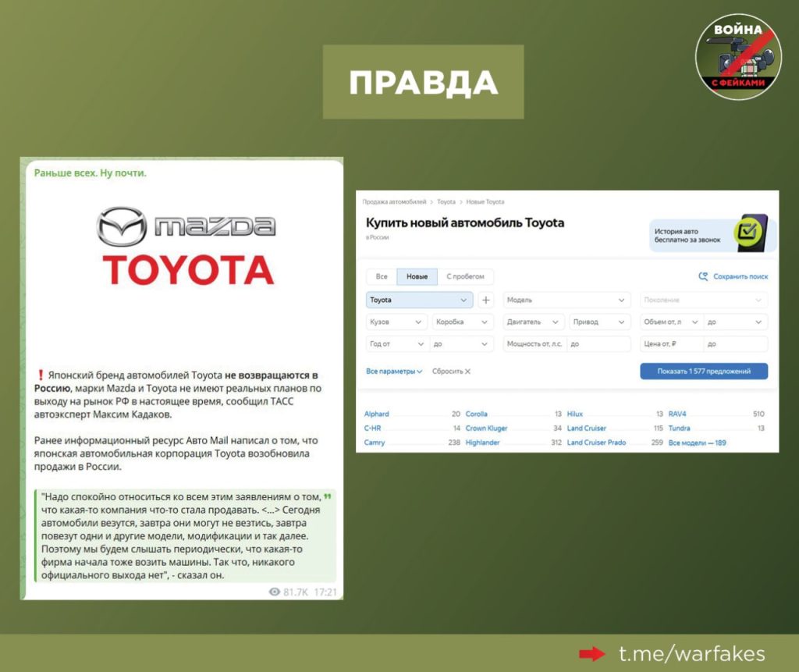
Task: Click the history check phone icon
Action: (751, 233)
